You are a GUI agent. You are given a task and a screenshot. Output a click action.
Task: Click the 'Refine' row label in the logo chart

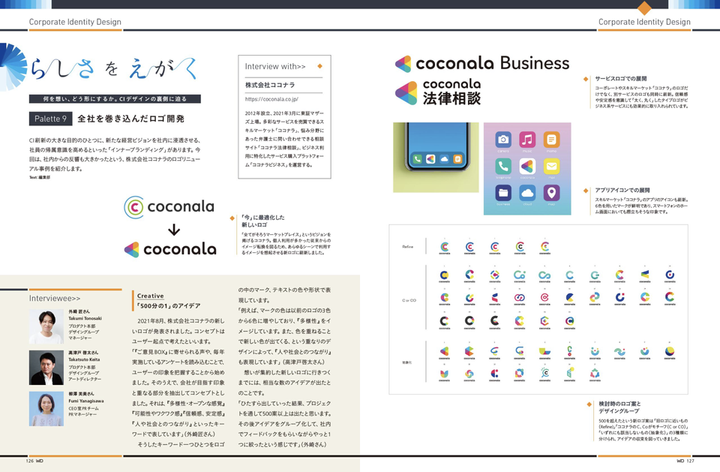pyautogui.click(x=408, y=247)
